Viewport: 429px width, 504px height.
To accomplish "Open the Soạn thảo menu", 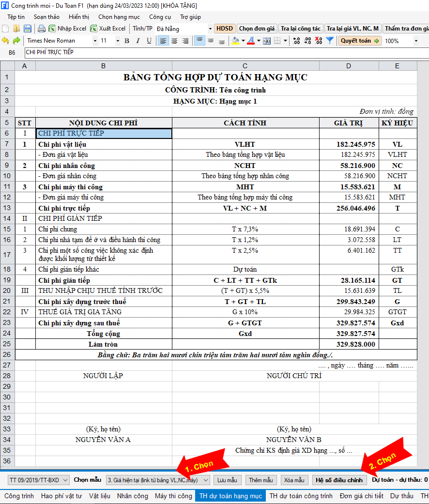I will pyautogui.click(x=46, y=17).
